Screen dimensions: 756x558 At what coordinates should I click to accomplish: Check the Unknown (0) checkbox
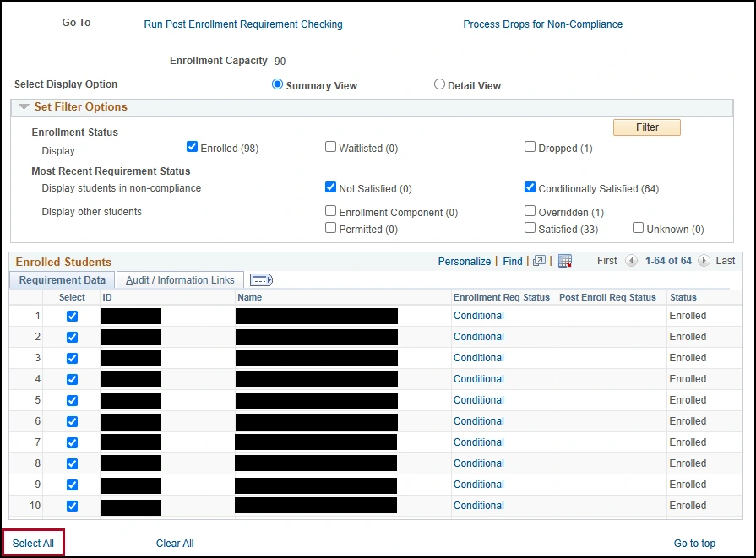(x=638, y=227)
